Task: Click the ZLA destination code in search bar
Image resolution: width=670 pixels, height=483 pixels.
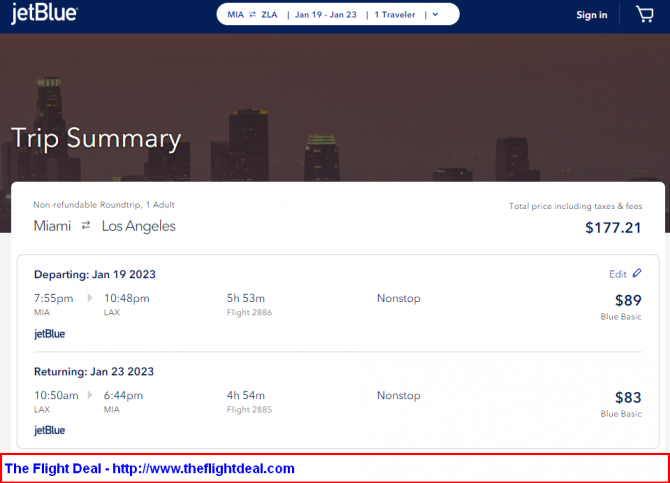Action: tap(269, 15)
